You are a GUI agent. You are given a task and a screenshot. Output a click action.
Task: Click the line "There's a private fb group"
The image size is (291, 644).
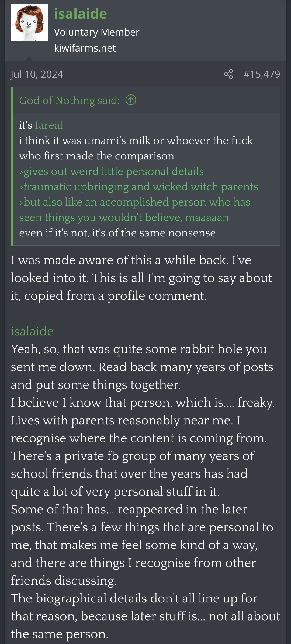(132, 456)
